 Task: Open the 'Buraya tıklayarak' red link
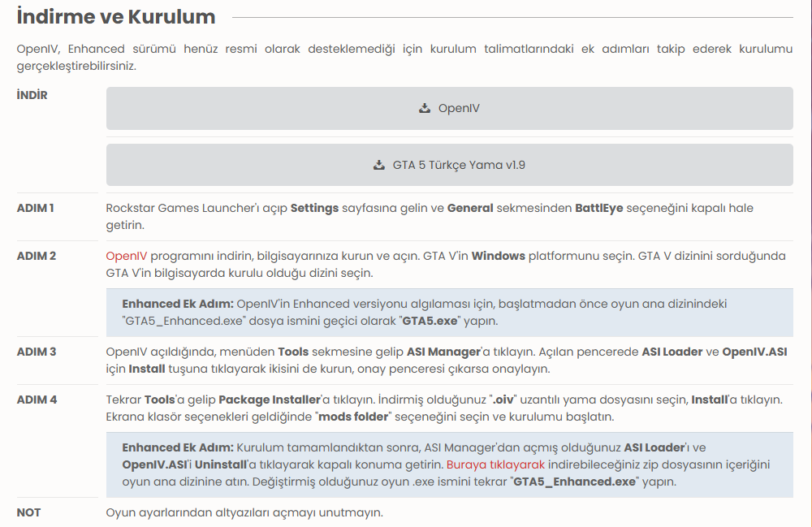(495, 464)
